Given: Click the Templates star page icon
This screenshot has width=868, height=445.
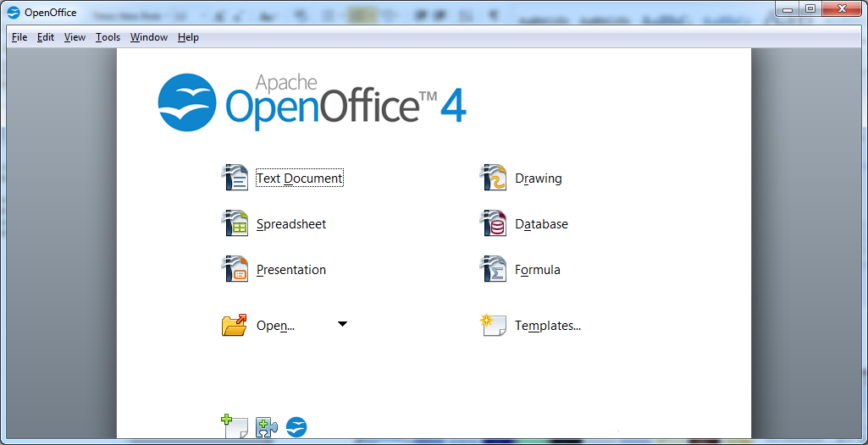Looking at the screenshot, I should coord(493,325).
